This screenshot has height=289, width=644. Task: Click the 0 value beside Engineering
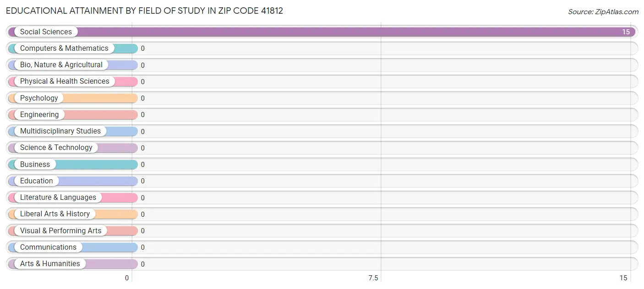click(x=143, y=115)
